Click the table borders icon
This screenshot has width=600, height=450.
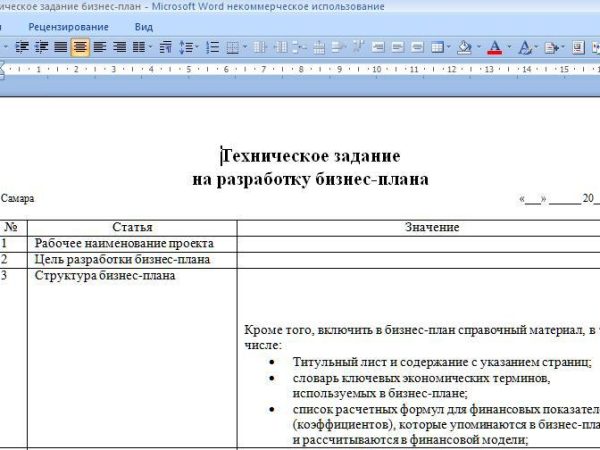[x=232, y=47]
